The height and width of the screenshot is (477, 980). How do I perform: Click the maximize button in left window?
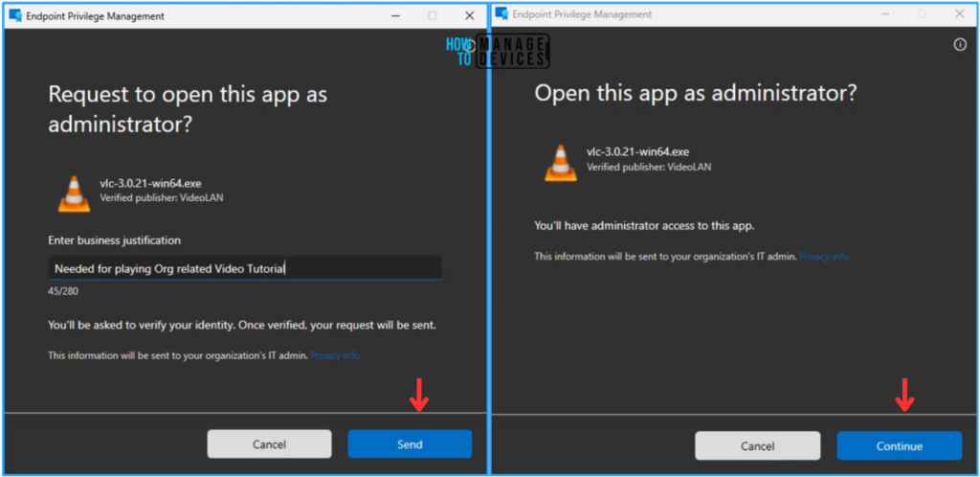click(x=433, y=15)
